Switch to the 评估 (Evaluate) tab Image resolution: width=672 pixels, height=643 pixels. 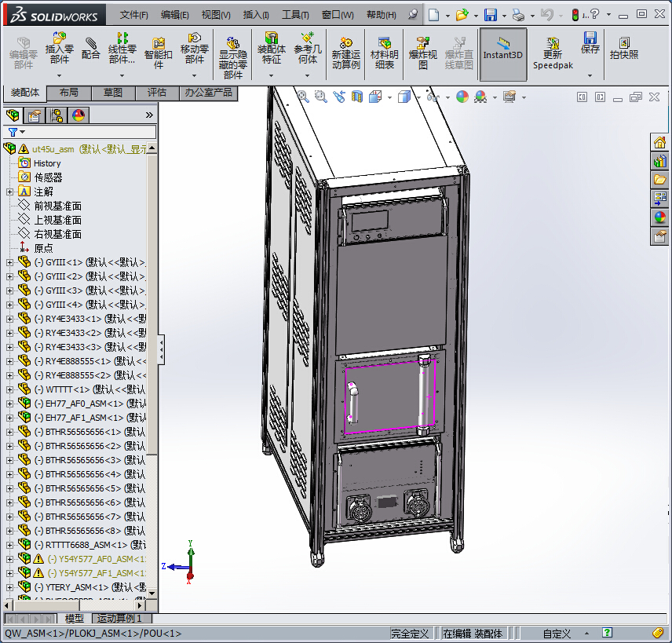(x=156, y=93)
